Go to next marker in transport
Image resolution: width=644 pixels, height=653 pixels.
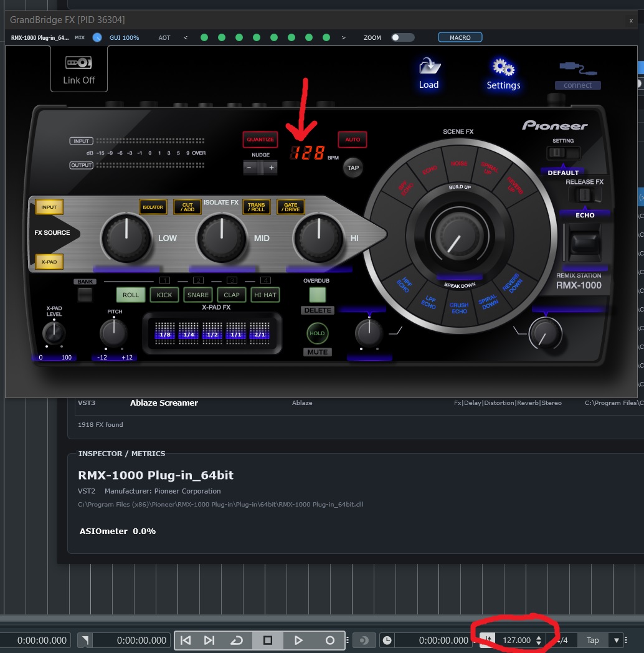209,640
